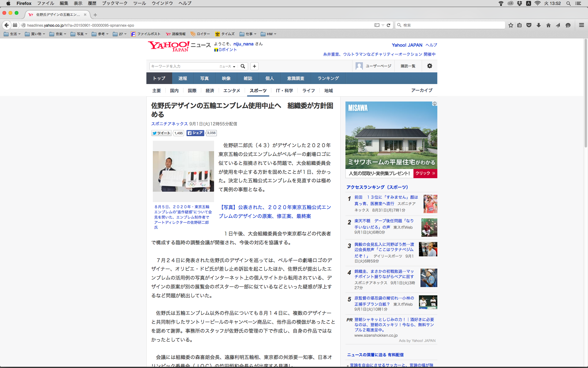Select the エンタメ category tab

pos(232,90)
